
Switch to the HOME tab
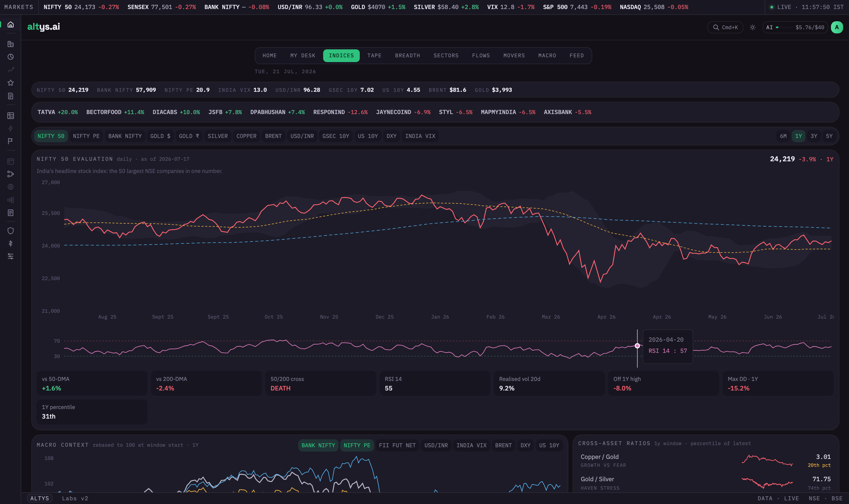[x=269, y=56]
